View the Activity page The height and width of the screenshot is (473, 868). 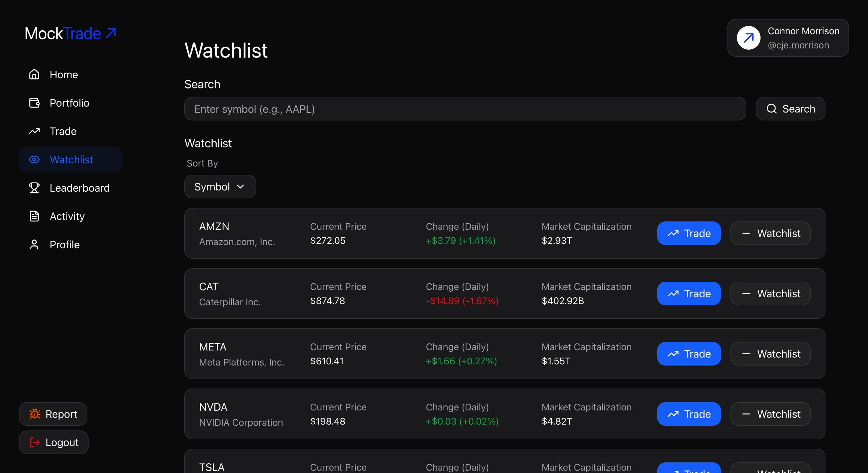pyautogui.click(x=71, y=216)
